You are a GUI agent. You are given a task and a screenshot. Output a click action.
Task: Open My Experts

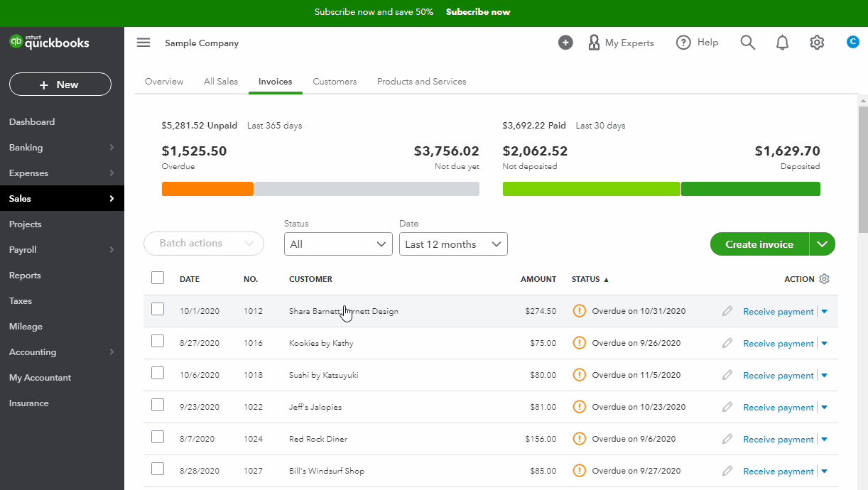(x=621, y=43)
